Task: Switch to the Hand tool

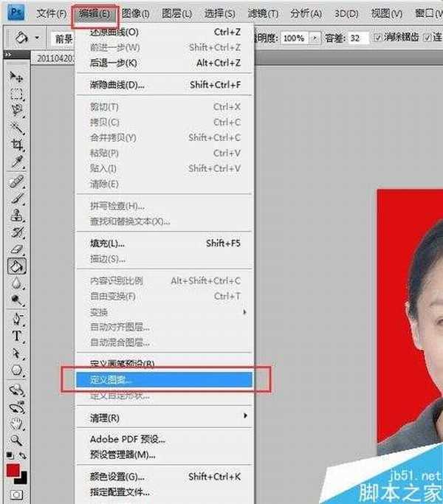Action: (x=16, y=422)
